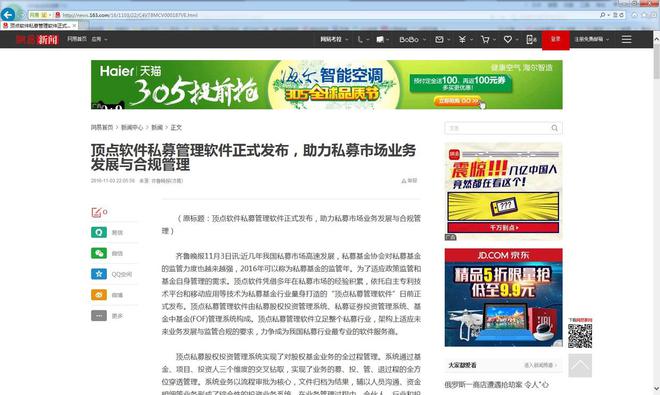Click the search magnifier in the address bar
The width and height of the screenshot is (660, 395).
click(x=603, y=15)
